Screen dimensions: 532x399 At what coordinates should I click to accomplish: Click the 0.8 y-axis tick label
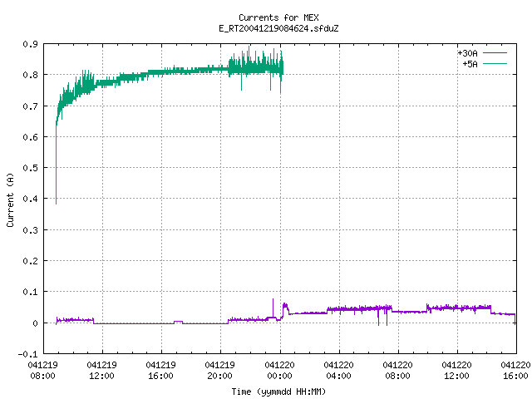(x=30, y=75)
